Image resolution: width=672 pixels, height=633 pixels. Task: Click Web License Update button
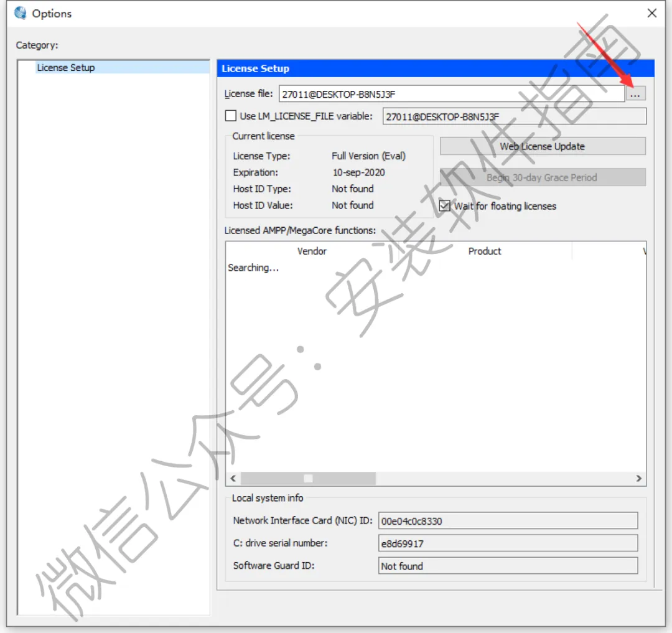(x=543, y=146)
